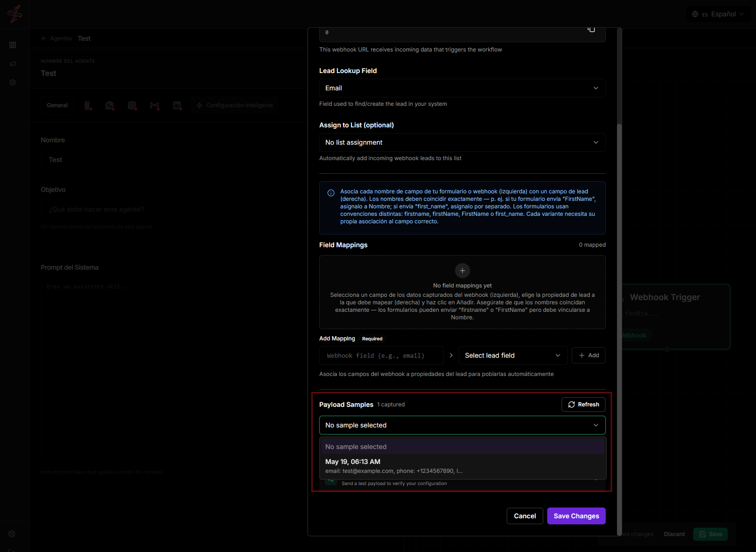Choose the May 19, 06:13 AM payload sample
This screenshot has height=552, width=756.
pos(462,466)
